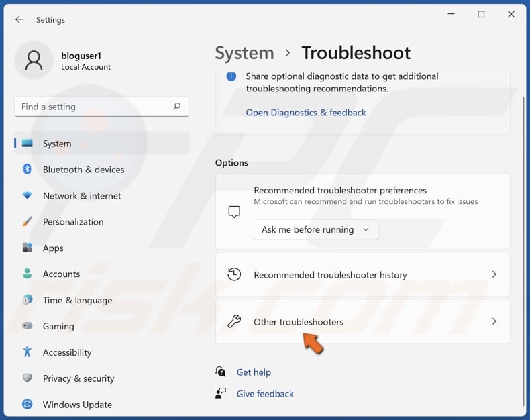Open Time & language settings

point(101,300)
